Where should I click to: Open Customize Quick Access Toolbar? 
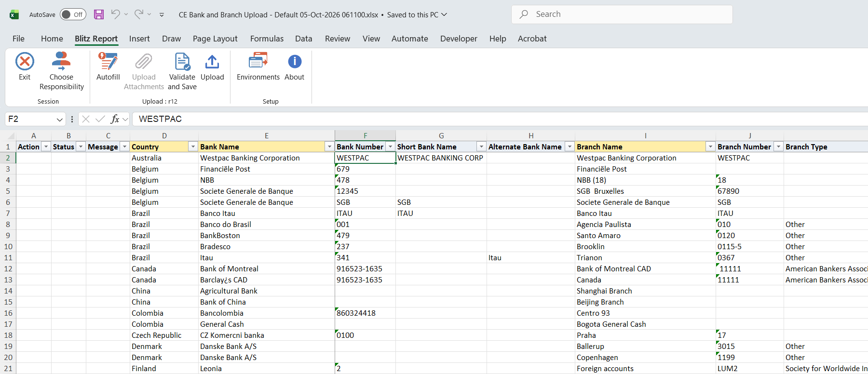(x=162, y=15)
